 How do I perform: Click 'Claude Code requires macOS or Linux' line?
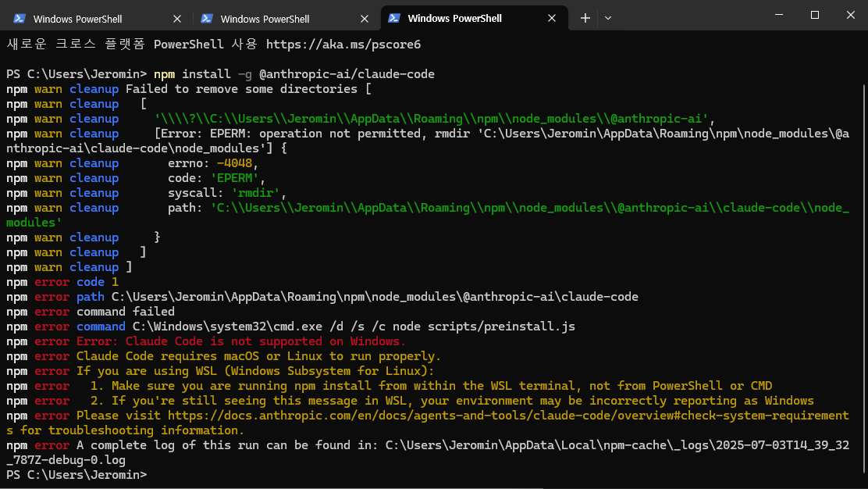click(x=258, y=357)
